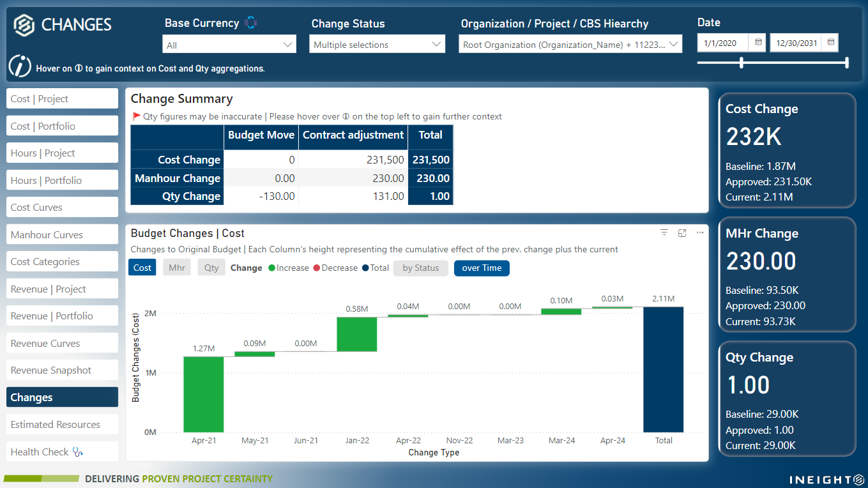Screen dimensions: 868x488
Task: Toggle the Cost measure button
Action: [142, 268]
